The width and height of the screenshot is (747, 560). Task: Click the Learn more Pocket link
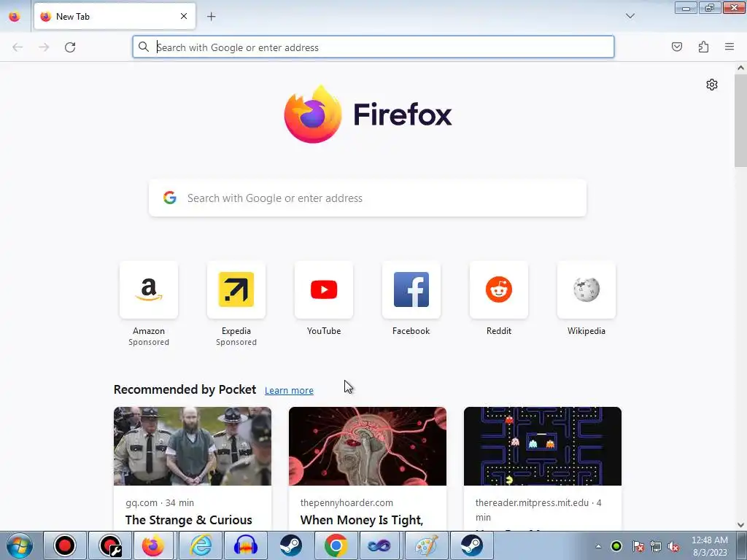coord(289,391)
